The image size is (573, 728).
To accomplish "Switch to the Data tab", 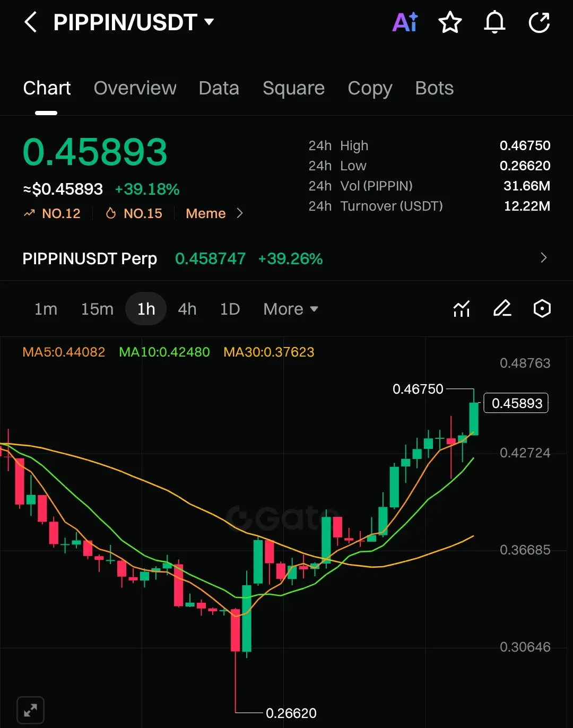I will click(x=219, y=88).
